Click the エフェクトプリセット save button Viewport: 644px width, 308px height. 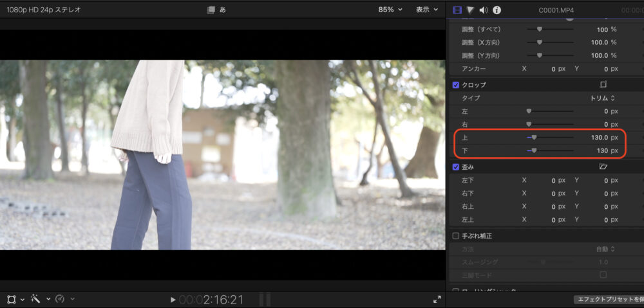[x=609, y=300]
